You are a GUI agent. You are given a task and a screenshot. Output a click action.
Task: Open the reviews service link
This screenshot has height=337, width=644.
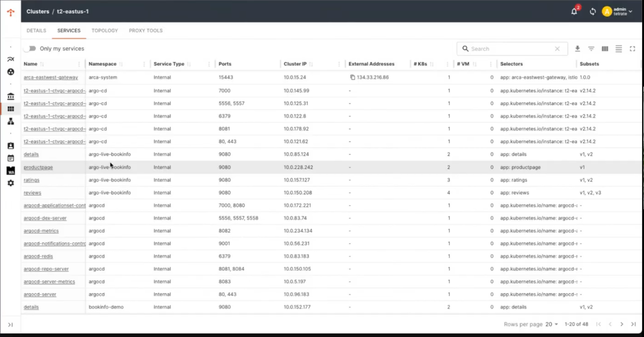point(32,193)
